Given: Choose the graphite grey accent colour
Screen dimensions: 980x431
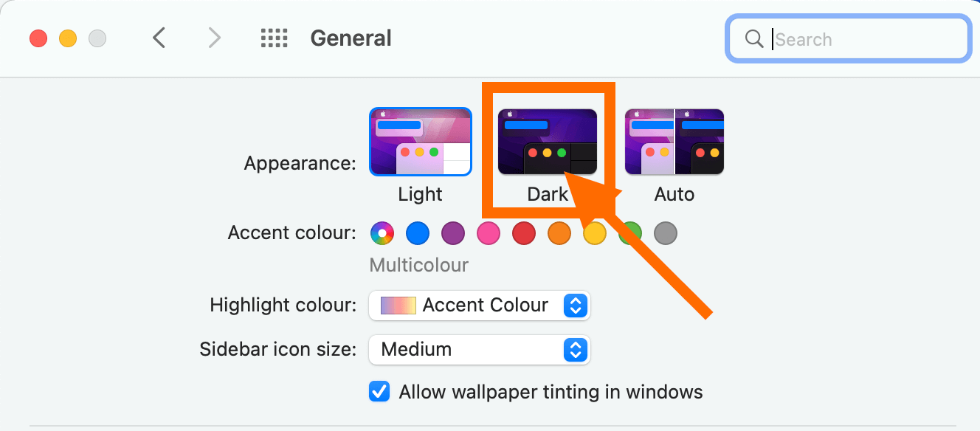Looking at the screenshot, I should (x=666, y=234).
